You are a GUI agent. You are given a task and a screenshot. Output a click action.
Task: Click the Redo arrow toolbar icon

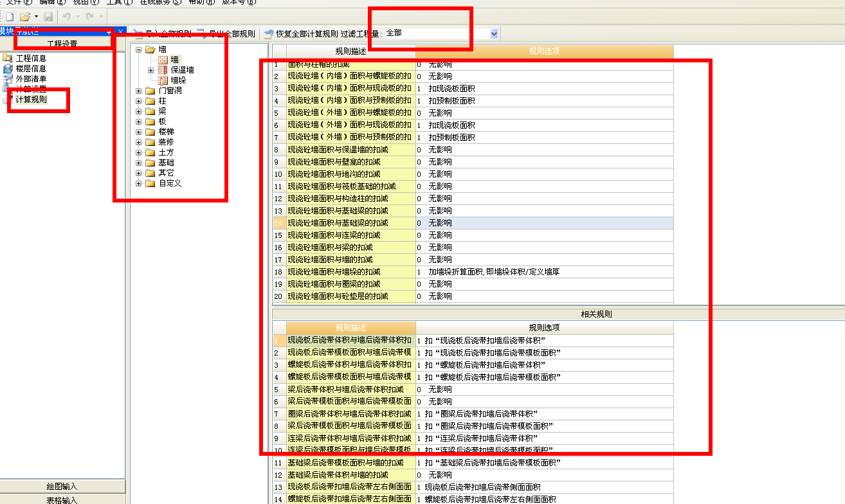(x=89, y=16)
